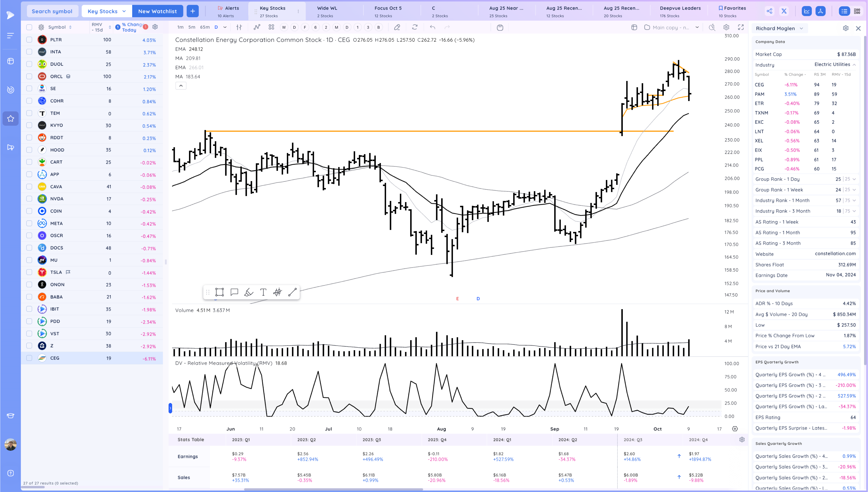The image size is (868, 492).
Task: Expand the Richard Moglen profile dropdown
Action: point(779,28)
